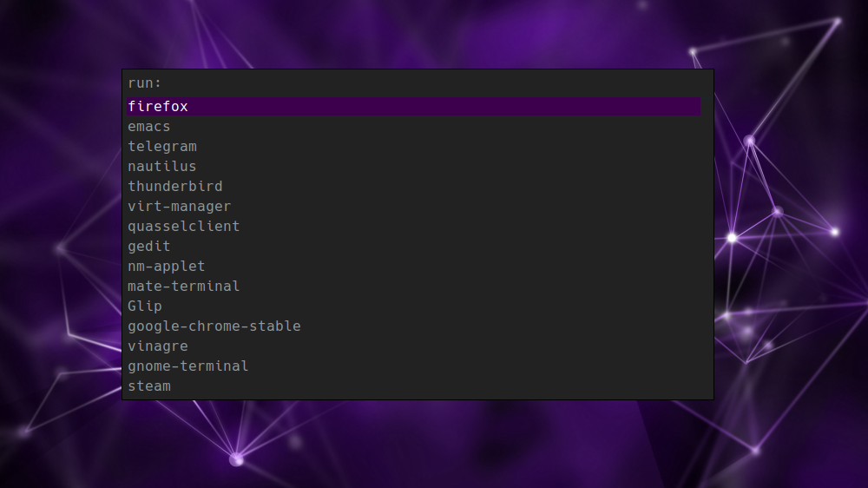Click the "run:" prompt label
The image size is (868, 488).
(145, 83)
